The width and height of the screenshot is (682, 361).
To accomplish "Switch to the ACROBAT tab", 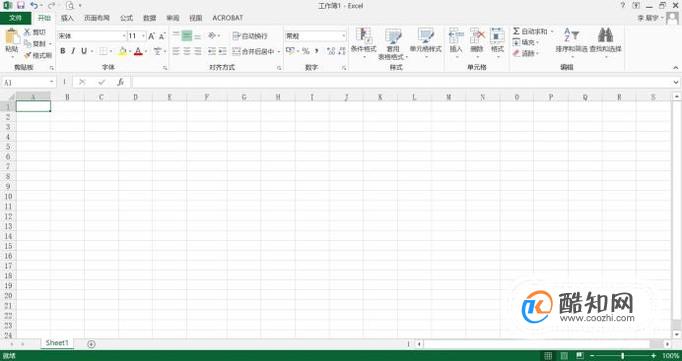I will [228, 18].
